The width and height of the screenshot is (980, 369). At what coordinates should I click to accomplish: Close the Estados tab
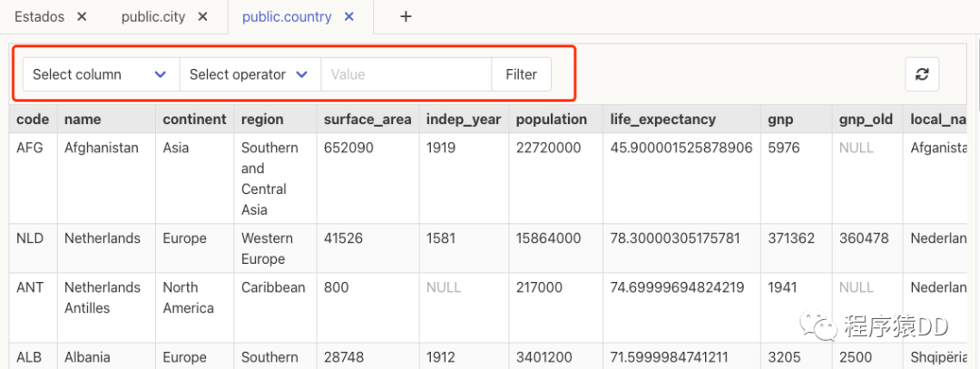tap(82, 16)
